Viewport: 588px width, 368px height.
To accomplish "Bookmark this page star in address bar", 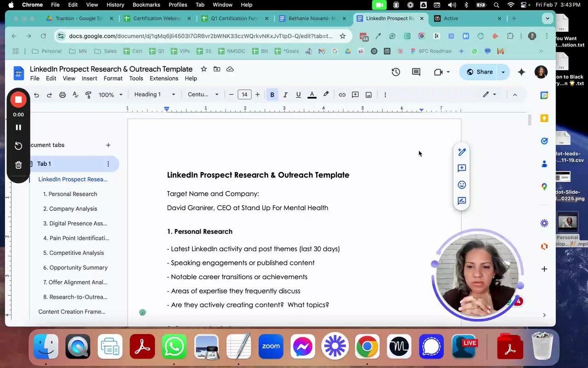I will click(342, 36).
